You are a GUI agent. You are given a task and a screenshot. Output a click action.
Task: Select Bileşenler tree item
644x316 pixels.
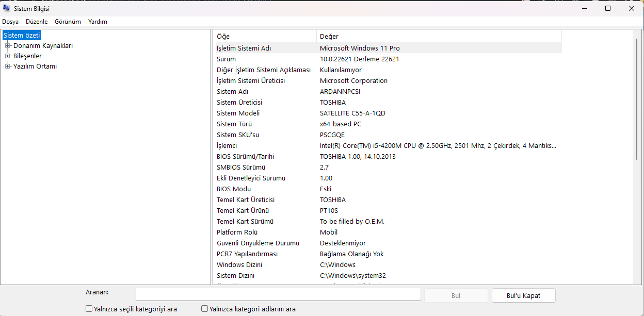(27, 56)
